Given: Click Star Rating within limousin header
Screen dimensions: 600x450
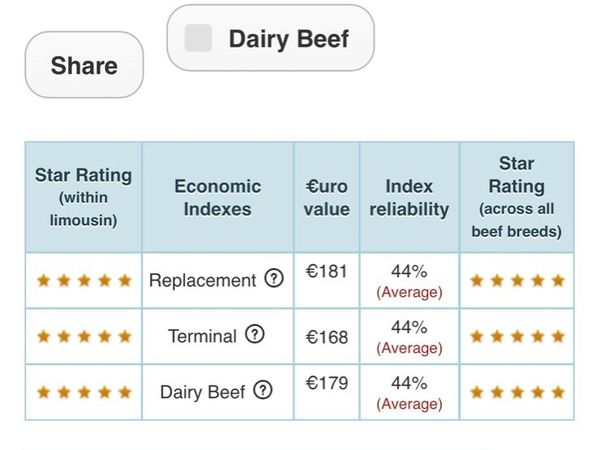Looking at the screenshot, I should (x=83, y=196).
